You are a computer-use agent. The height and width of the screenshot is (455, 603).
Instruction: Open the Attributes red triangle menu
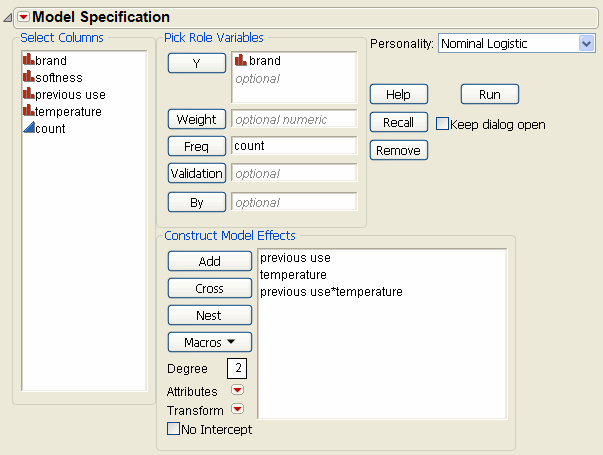pos(237,391)
